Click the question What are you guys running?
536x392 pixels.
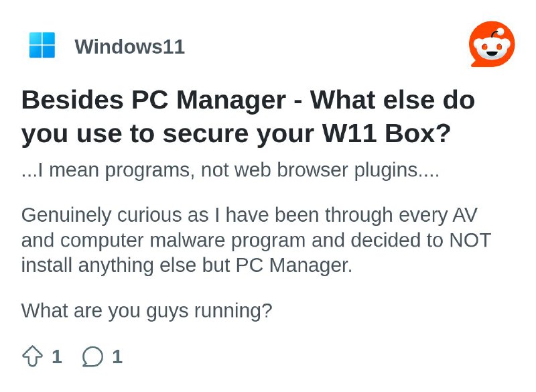pyautogui.click(x=147, y=311)
